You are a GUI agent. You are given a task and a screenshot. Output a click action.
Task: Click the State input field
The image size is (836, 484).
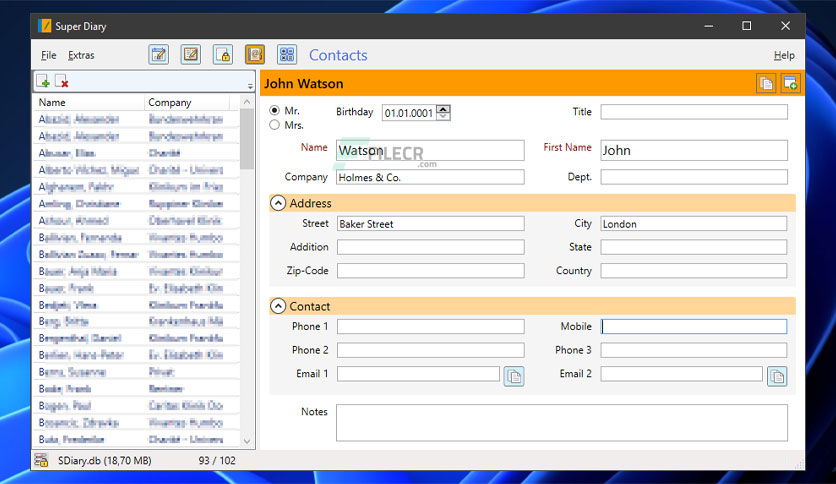tap(694, 247)
